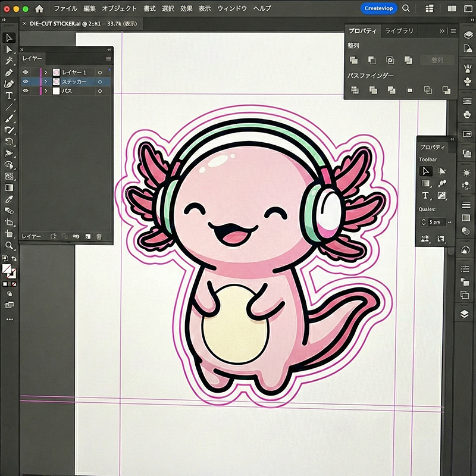Click the delete layer trash icon
The width and height of the screenshot is (476, 476).
(99, 236)
